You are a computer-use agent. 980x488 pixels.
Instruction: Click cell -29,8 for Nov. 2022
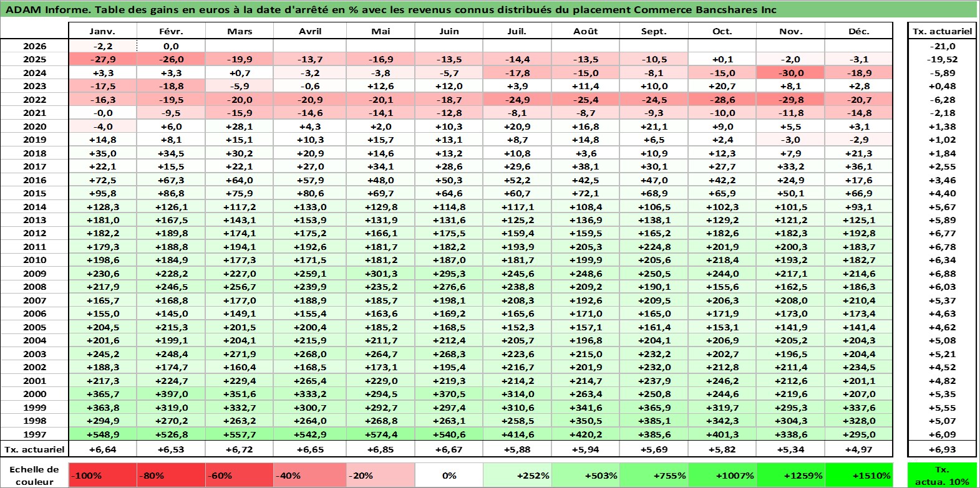coord(790,100)
